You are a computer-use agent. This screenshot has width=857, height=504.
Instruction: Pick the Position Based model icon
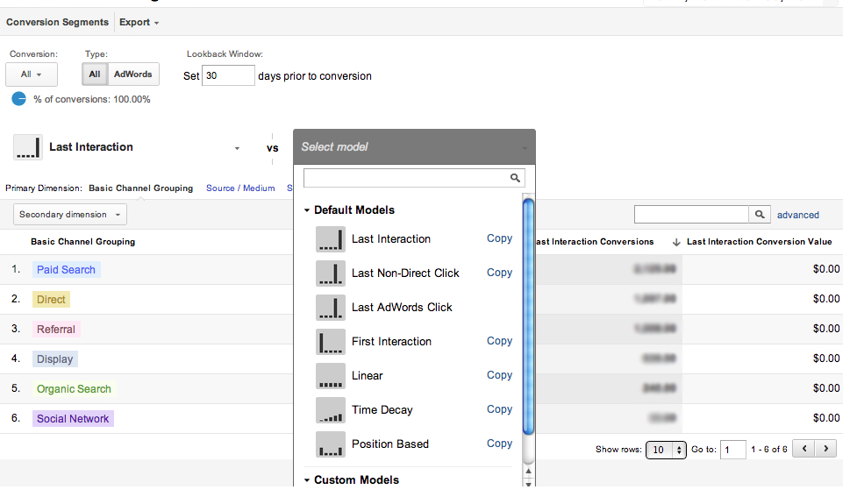pyautogui.click(x=330, y=444)
